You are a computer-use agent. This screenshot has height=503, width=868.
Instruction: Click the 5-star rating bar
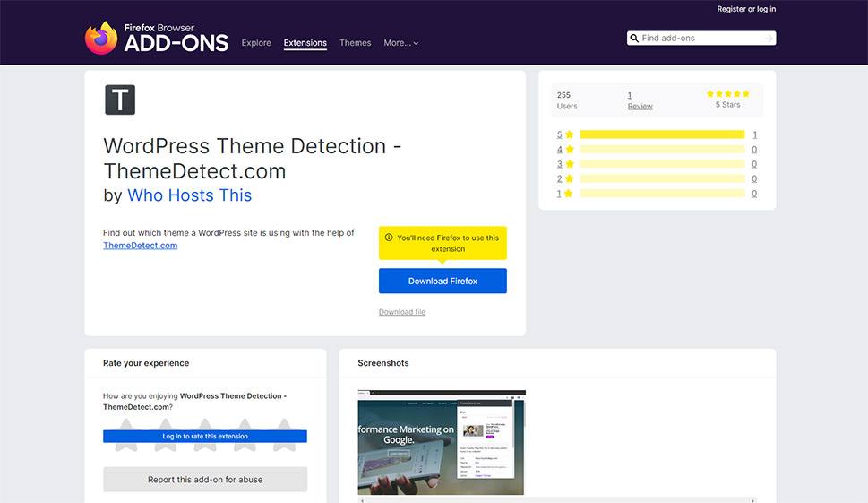point(662,134)
